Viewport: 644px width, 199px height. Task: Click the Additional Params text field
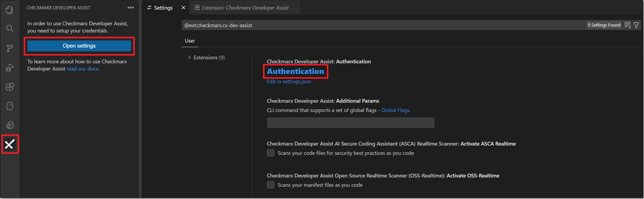pos(350,123)
